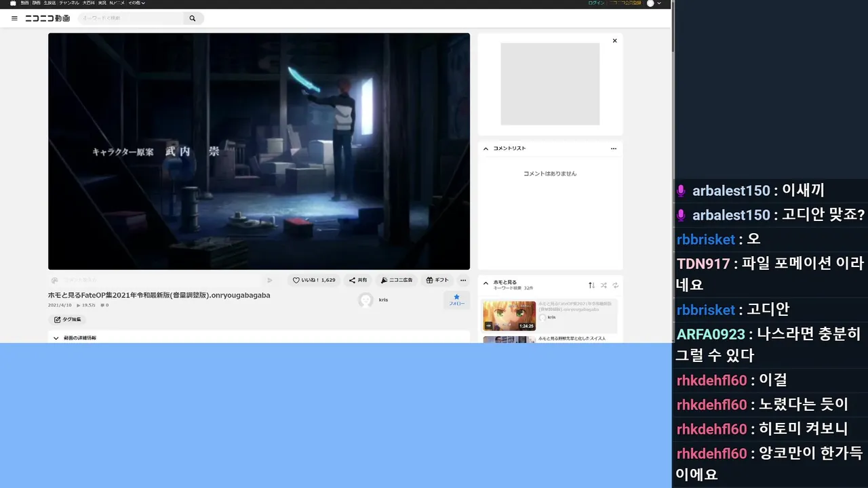
Task: Expand the その他 dropdown in top bar
Action: (x=137, y=3)
